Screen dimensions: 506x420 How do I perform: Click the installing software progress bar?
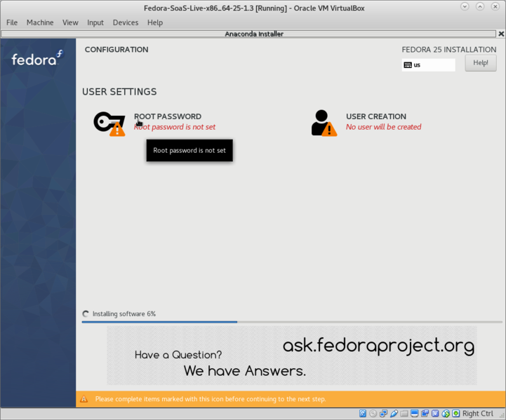coord(292,322)
